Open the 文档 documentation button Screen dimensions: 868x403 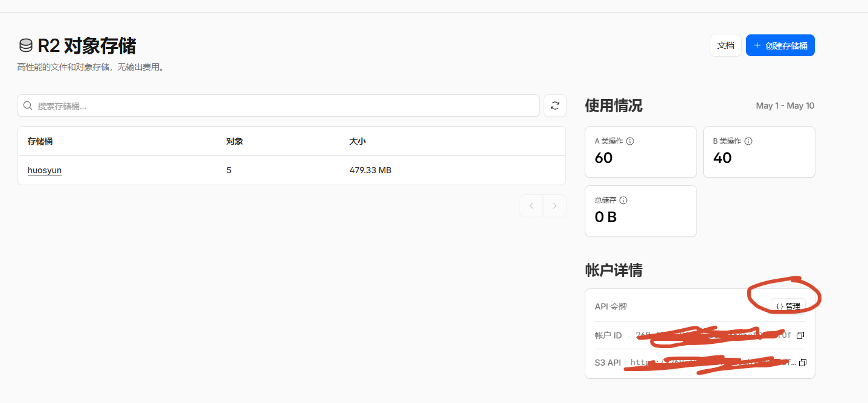725,45
